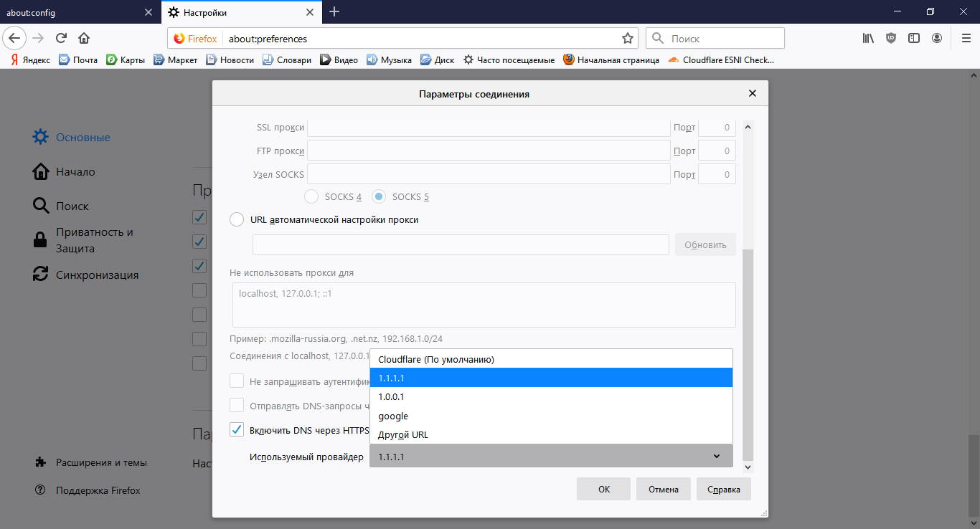Open Firefox account profile icon
The image size is (980, 529).
coord(937,38)
